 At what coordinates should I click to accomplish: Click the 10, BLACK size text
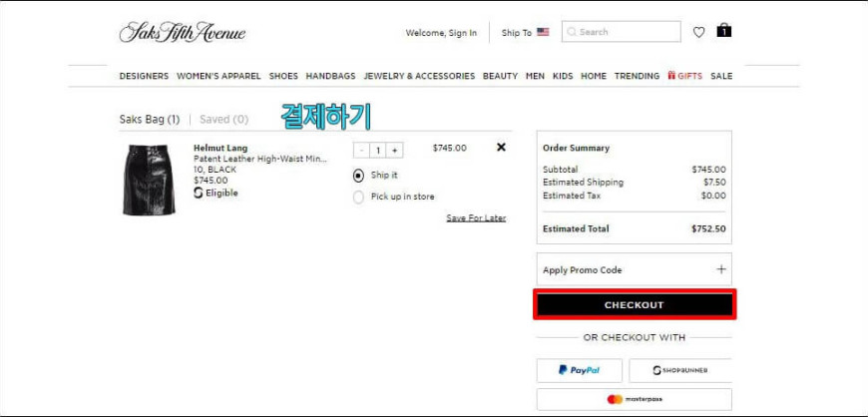[215, 170]
